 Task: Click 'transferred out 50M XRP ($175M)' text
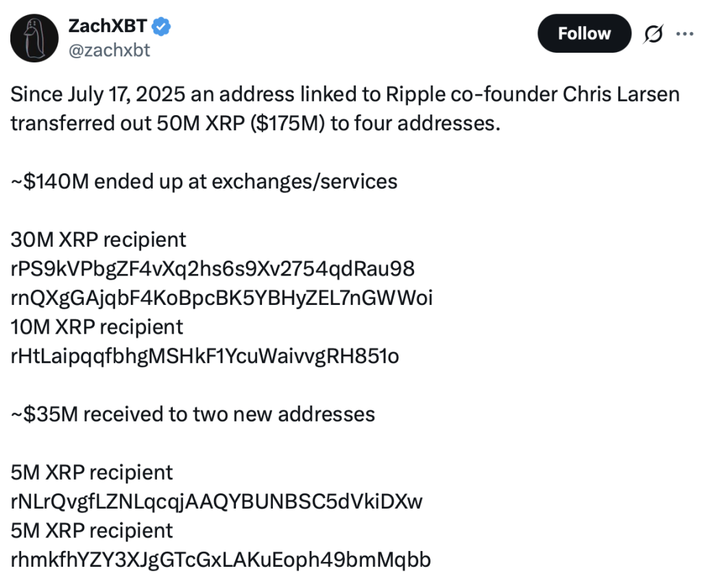[168, 123]
